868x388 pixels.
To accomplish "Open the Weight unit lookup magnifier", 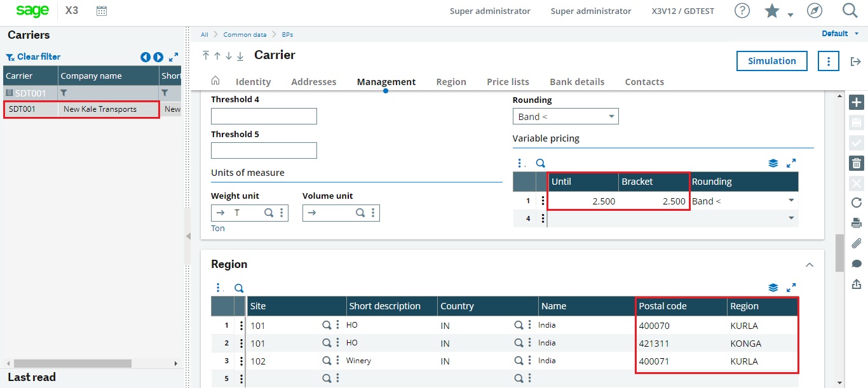I will [268, 213].
